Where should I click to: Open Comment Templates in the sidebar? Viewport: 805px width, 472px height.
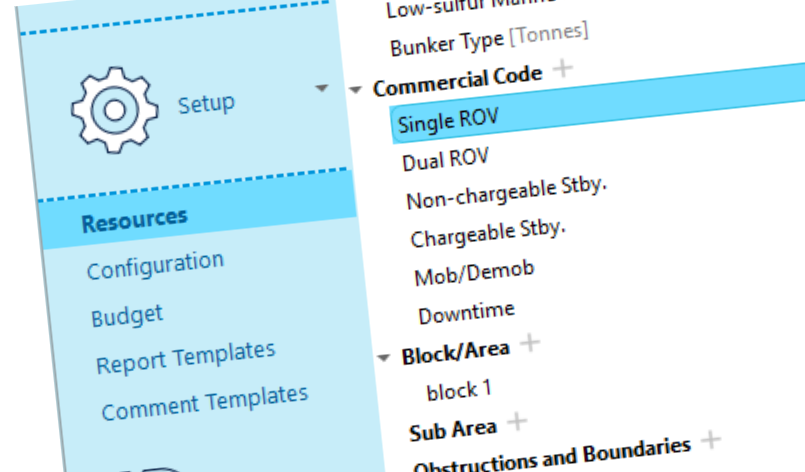click(x=205, y=403)
